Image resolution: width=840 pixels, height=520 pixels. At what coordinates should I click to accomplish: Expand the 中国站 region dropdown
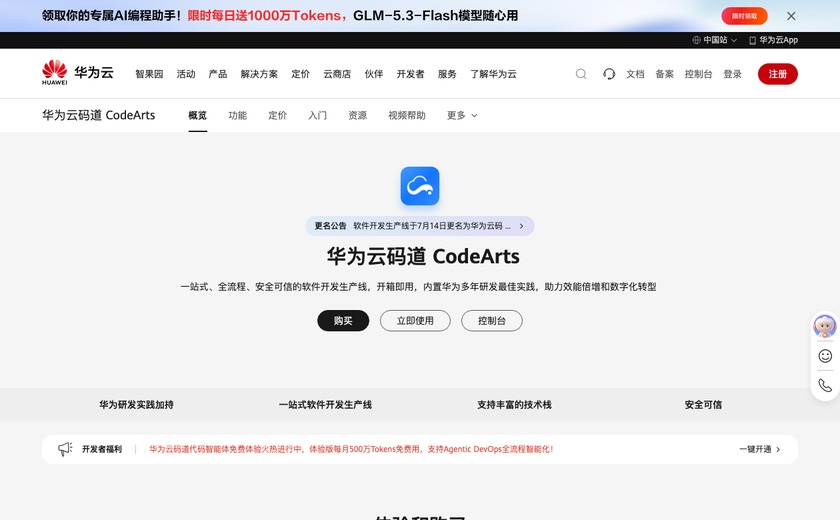715,40
